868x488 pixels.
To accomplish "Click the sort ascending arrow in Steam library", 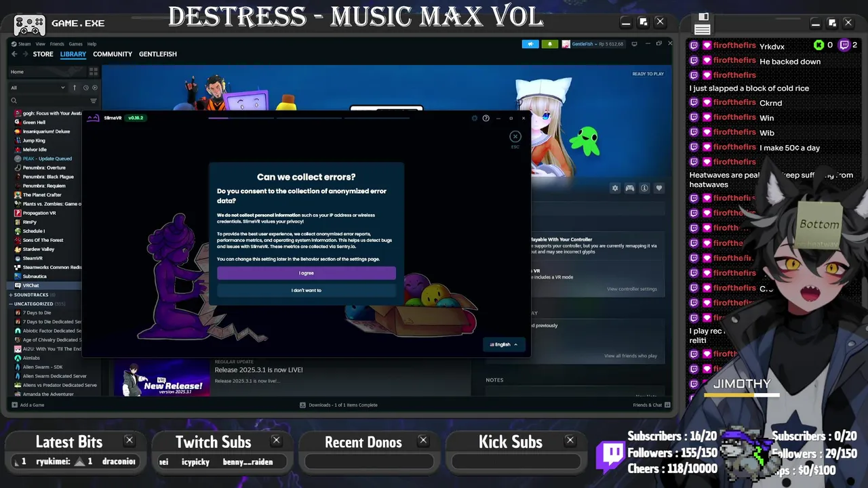I will pos(74,87).
